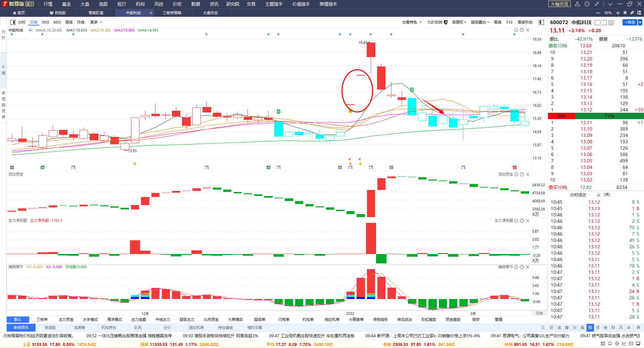Viewport: 644px width, 348px height.
Task: Click the settings gear on the 流动资金 panel
Action: 516,174
